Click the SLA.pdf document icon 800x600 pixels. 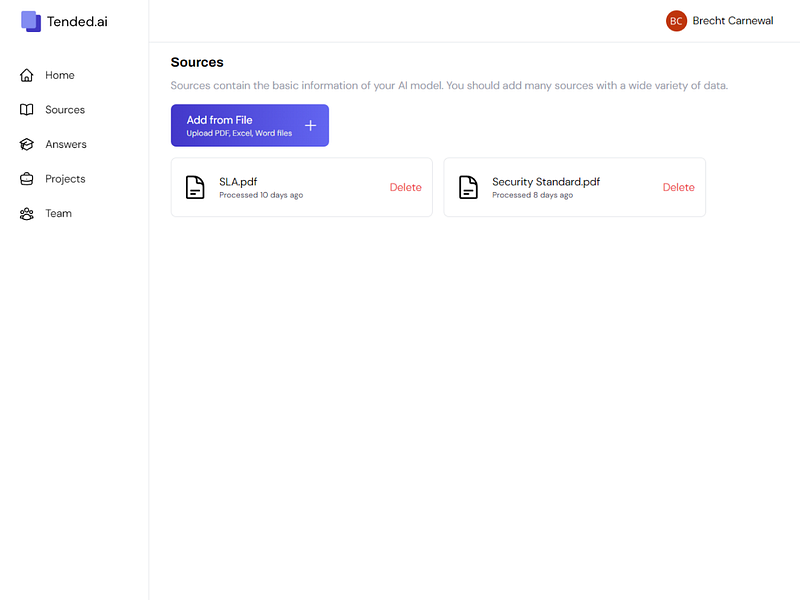195,187
